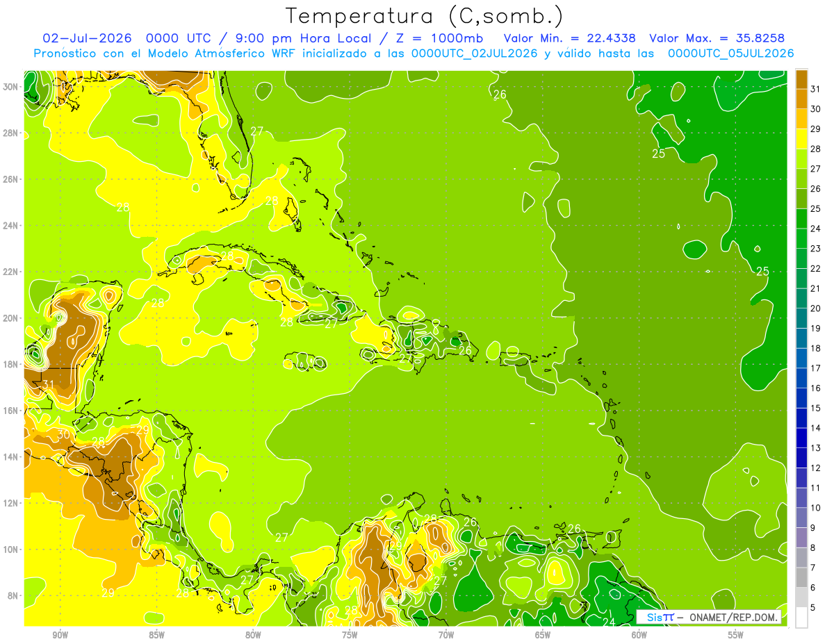Viewport: 834px width, 644px height.
Task: Click the colorbar value label "5"
Action: [x=813, y=607]
